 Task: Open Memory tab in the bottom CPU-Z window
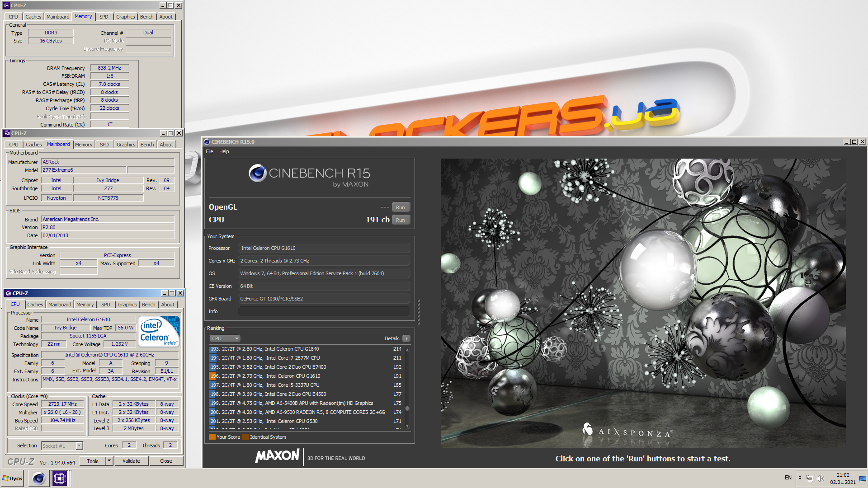85,305
